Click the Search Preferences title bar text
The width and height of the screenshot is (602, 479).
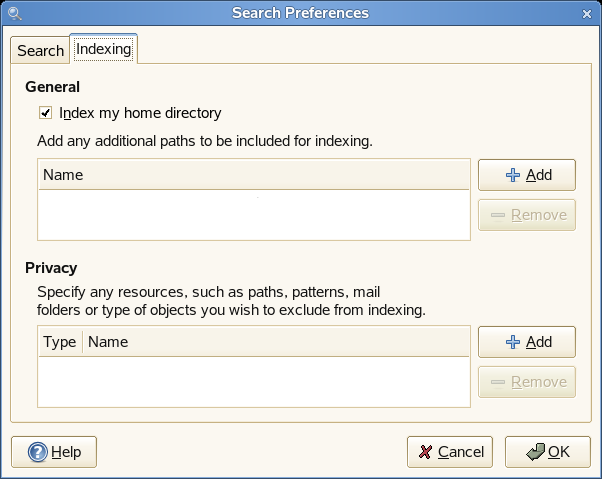(300, 13)
